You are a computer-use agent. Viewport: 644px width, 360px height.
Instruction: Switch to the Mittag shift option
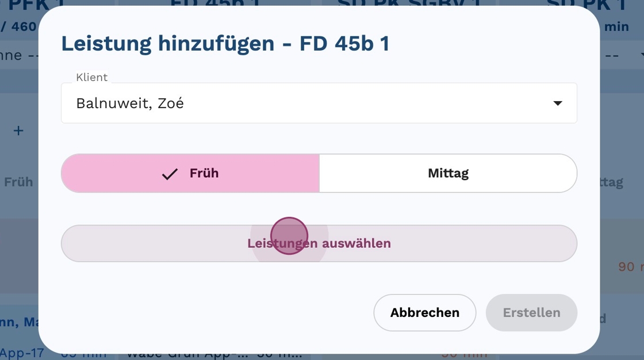[x=448, y=173]
